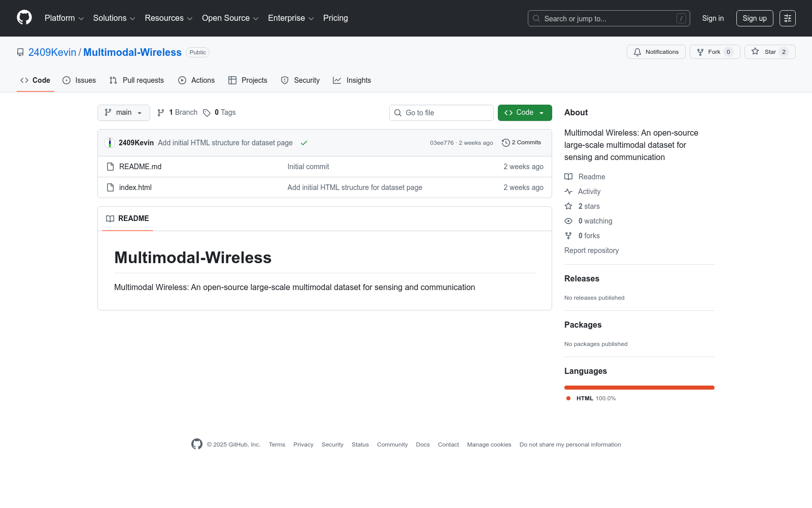Switch to the Pull requests tab
Screen dimensions: 812x508
pyautogui.click(x=137, y=80)
